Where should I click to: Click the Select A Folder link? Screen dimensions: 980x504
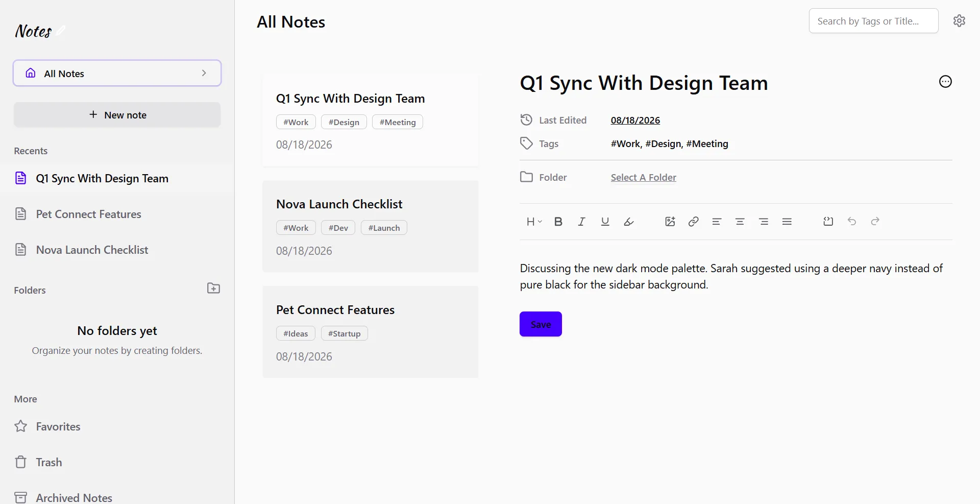[643, 177]
